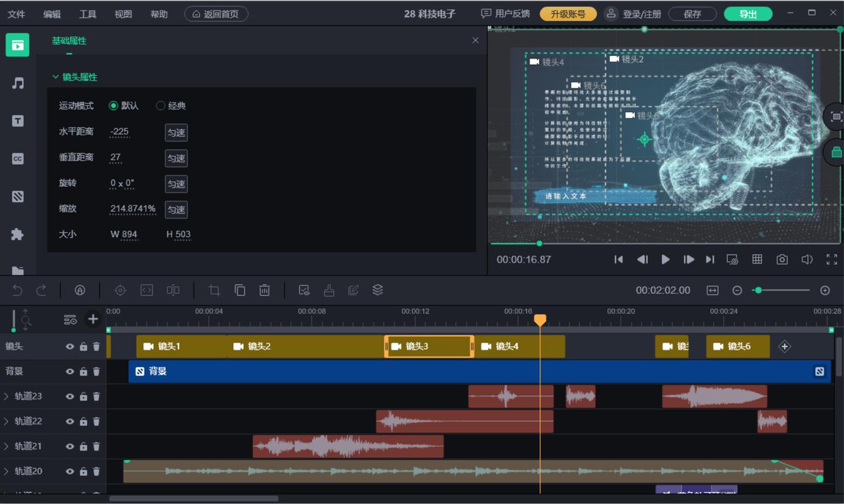Take a snapshot with camera icon

click(x=782, y=260)
